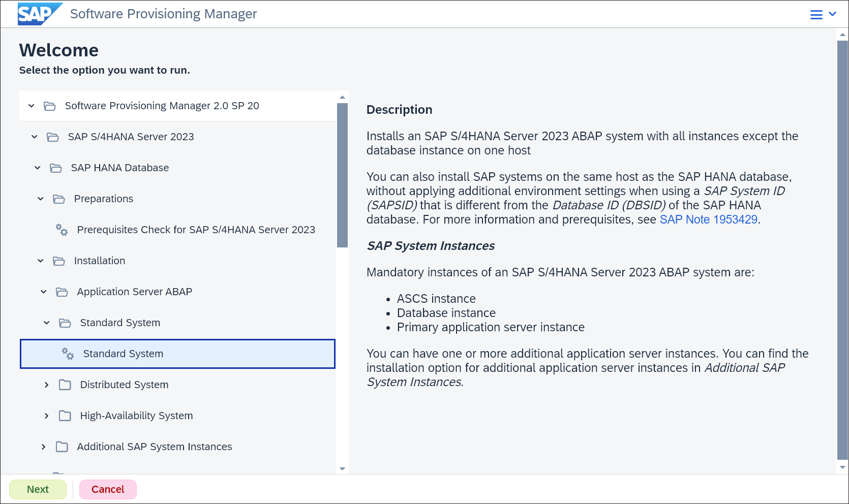Screen dimensions: 849x504
Task: Open the SAP Note 1953429 link
Action: point(708,219)
